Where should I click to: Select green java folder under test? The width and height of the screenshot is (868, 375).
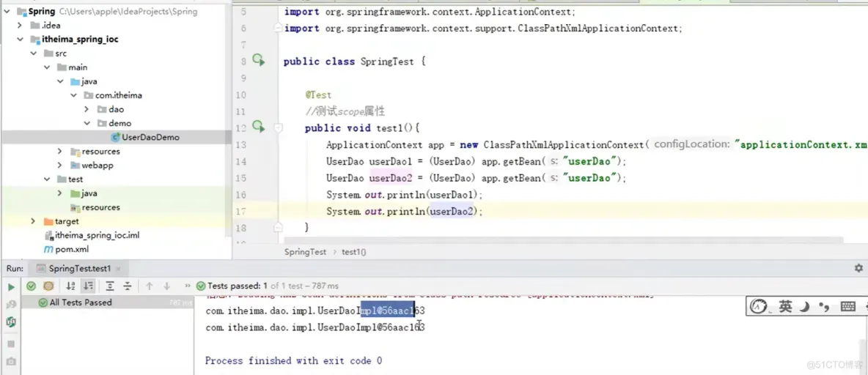coord(84,193)
